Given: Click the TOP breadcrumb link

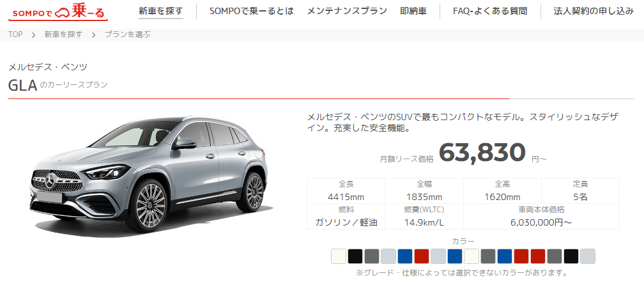Looking at the screenshot, I should pos(15,35).
